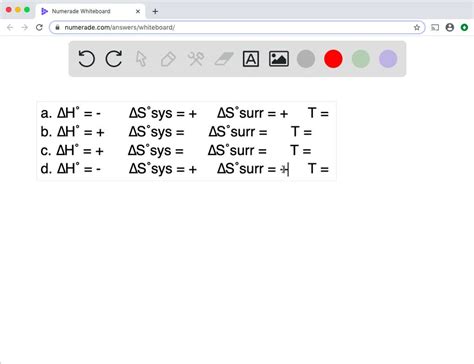
Task: Select the text box tool
Action: [251, 59]
